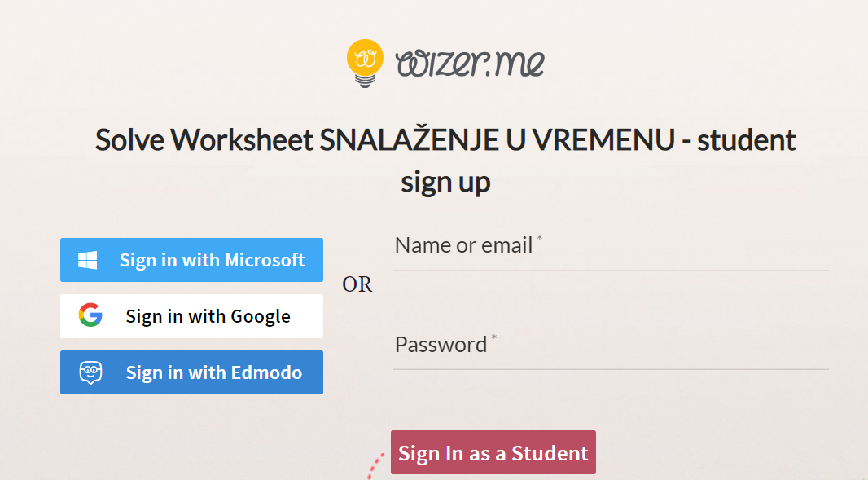The image size is (868, 480).
Task: Click the asterisk next to Password
Action: [x=494, y=337]
